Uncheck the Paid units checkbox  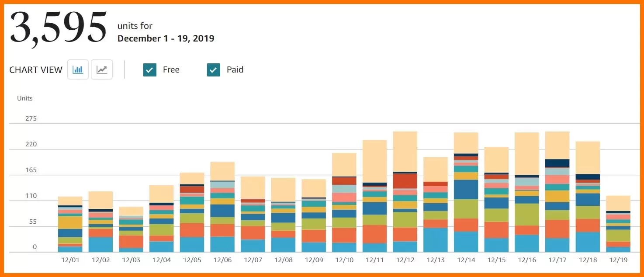point(214,70)
